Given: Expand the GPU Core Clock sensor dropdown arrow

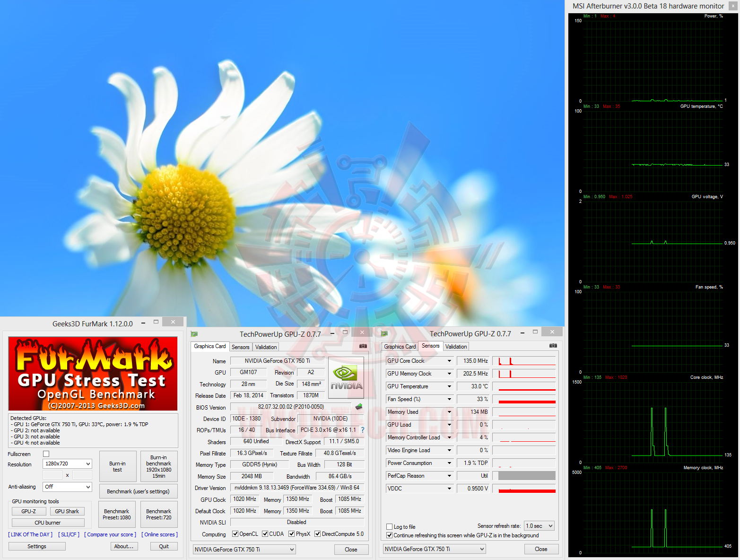Looking at the screenshot, I should tap(449, 361).
